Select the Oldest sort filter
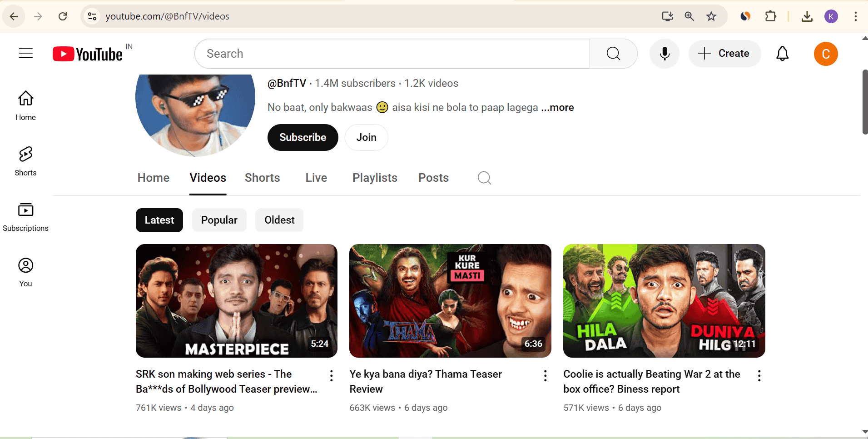This screenshot has width=868, height=439. (279, 220)
